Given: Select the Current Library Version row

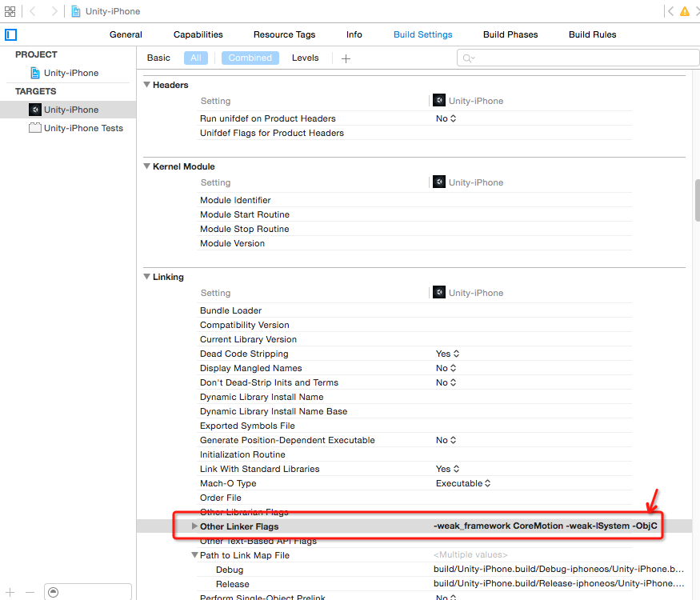Looking at the screenshot, I should point(414,339).
